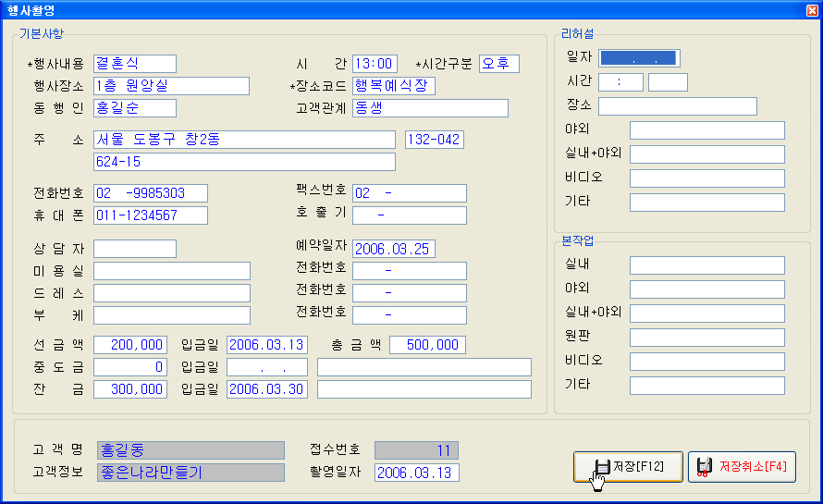Focus the empty 드레스 field

click(172, 293)
